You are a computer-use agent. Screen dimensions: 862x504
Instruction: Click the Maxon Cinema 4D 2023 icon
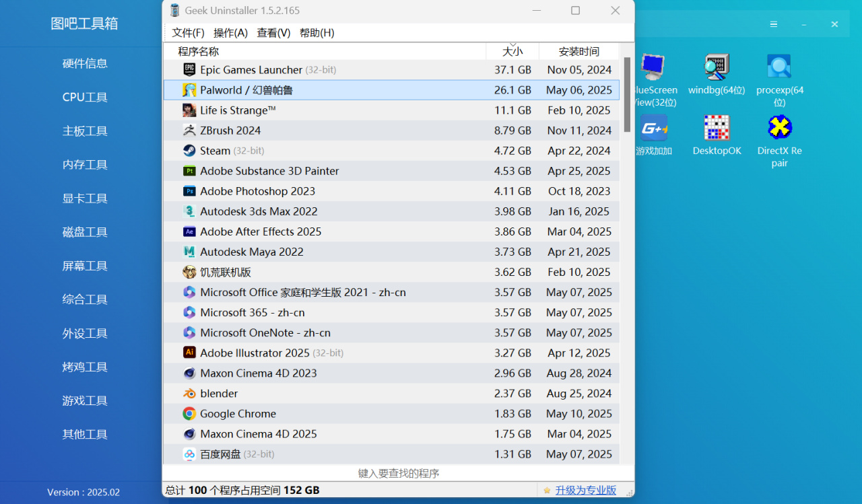tap(189, 373)
